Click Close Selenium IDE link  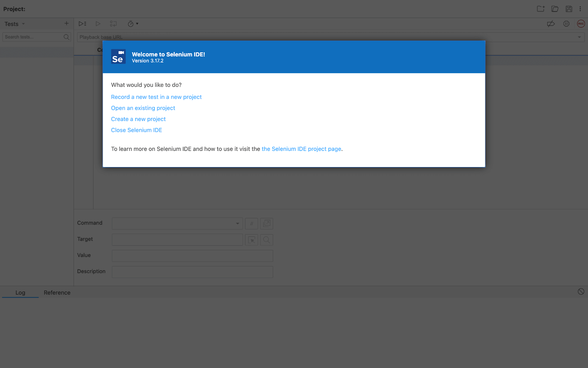(x=136, y=130)
